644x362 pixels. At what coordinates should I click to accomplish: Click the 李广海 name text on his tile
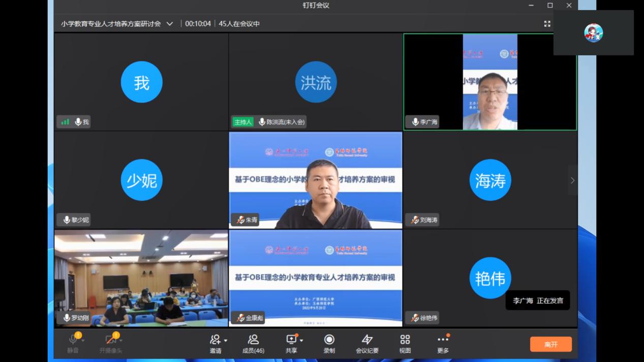coord(429,122)
